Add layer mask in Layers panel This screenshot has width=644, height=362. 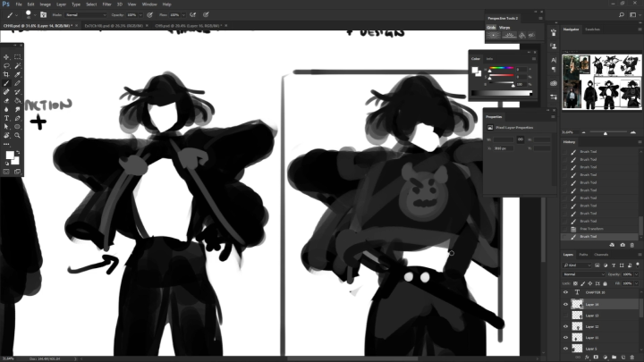(x=596, y=358)
